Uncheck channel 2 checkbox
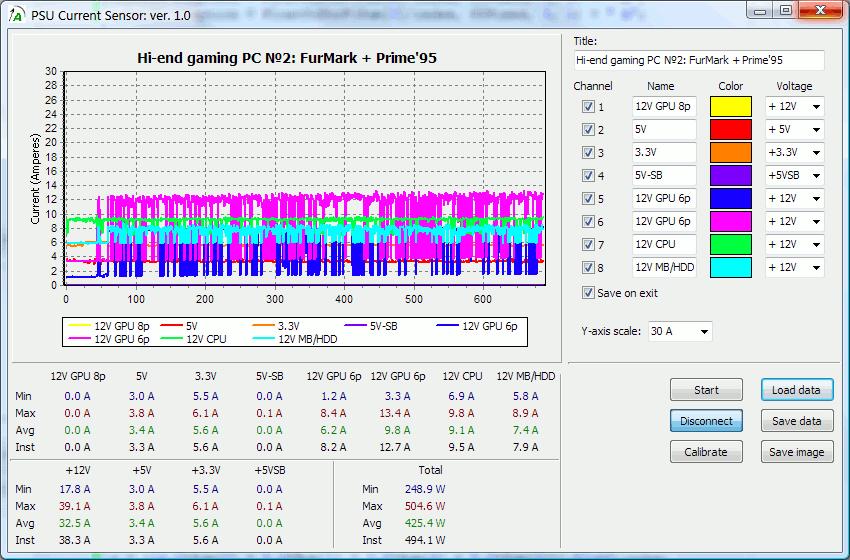Image resolution: width=850 pixels, height=560 pixels. [x=588, y=129]
